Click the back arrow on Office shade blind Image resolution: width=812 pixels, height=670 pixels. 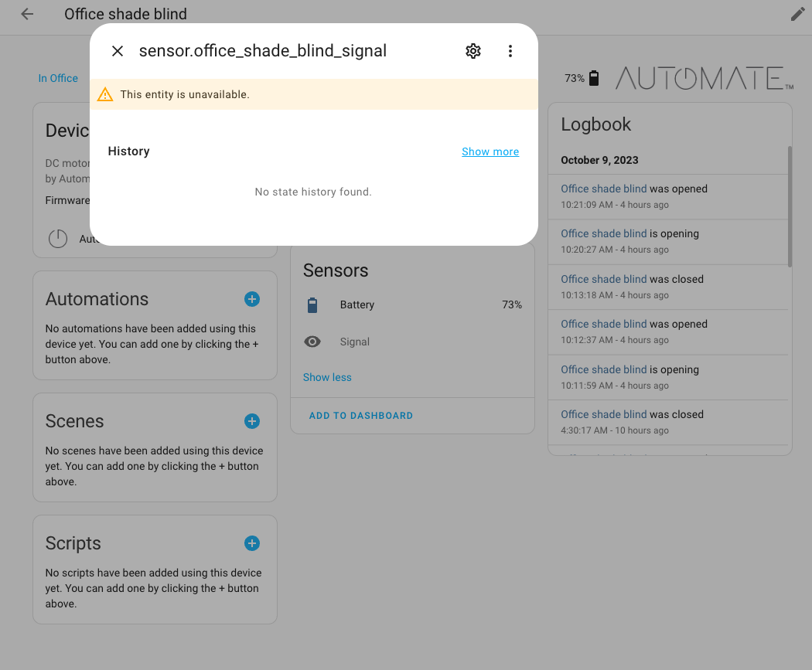pos(26,14)
